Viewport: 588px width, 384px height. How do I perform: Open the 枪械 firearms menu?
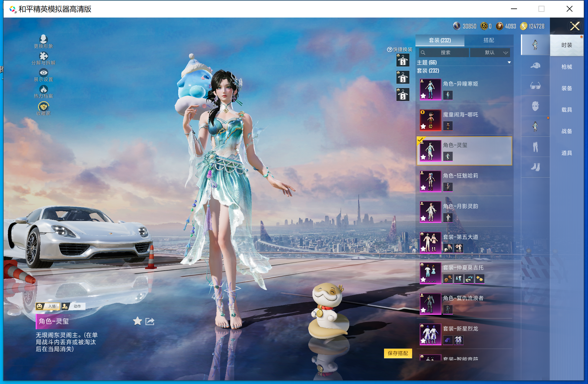[567, 67]
